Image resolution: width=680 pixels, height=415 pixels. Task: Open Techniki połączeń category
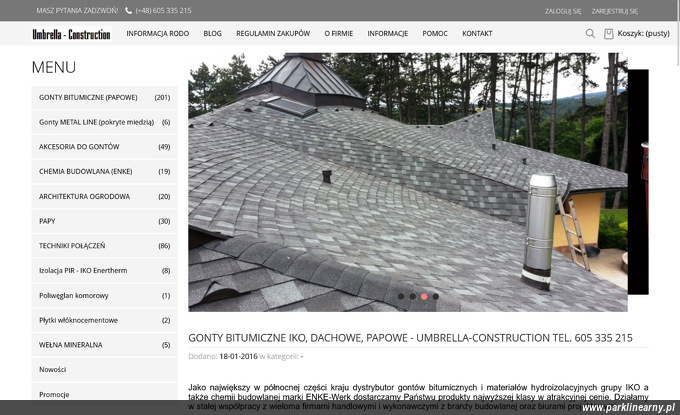(x=105, y=246)
